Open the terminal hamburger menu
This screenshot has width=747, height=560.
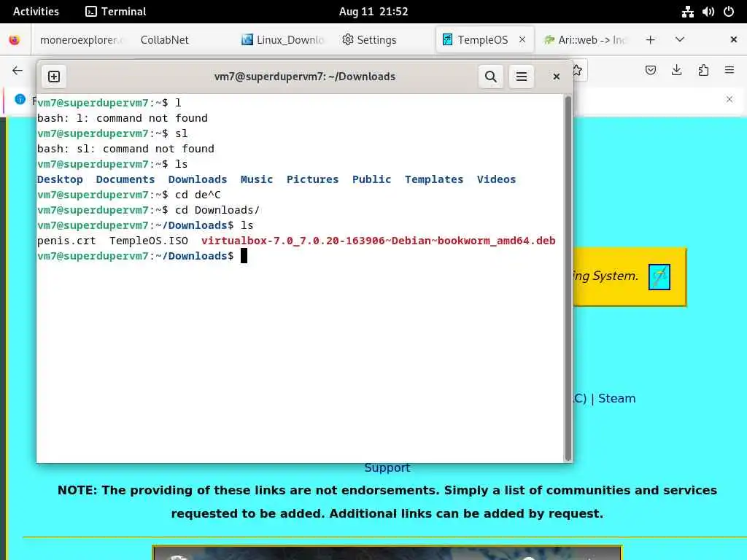521,77
